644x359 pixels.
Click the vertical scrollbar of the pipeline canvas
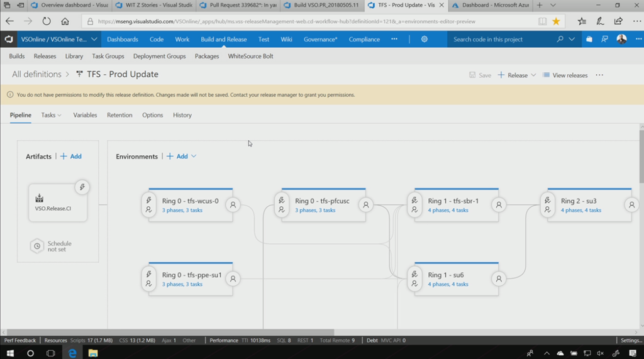641,156
